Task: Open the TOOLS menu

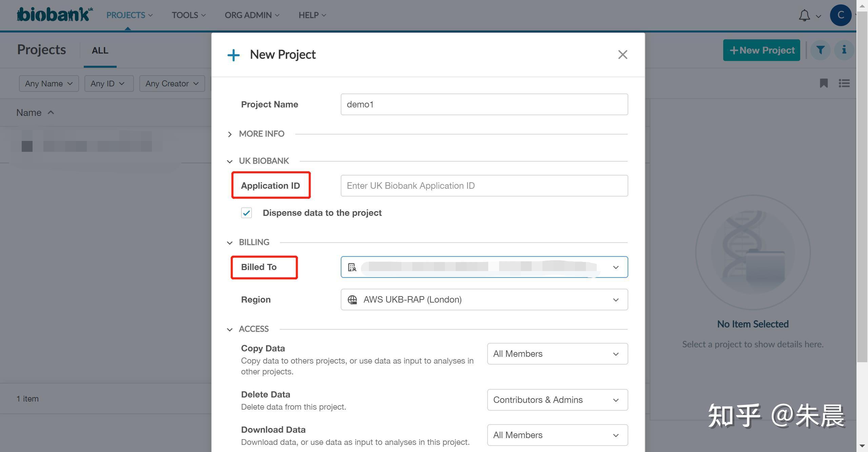Action: click(x=189, y=15)
